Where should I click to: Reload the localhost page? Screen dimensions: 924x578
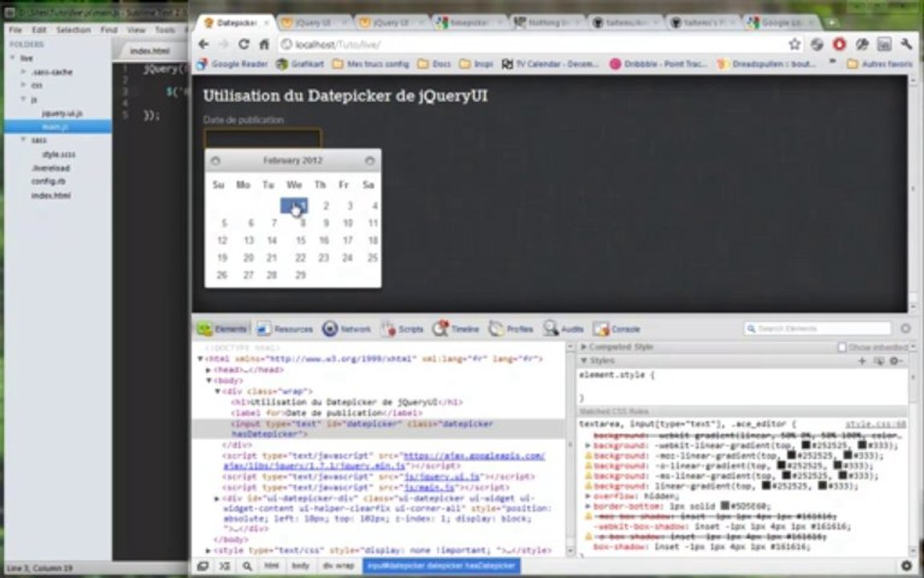pyautogui.click(x=243, y=44)
